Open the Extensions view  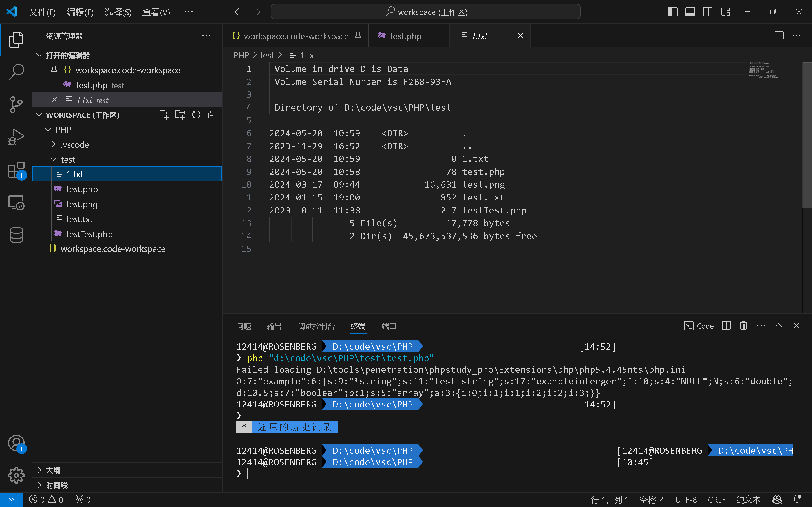(x=16, y=170)
